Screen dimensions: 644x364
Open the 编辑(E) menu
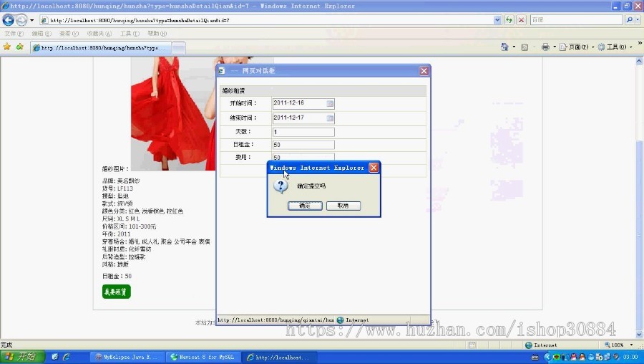pyautogui.click(x=42, y=33)
